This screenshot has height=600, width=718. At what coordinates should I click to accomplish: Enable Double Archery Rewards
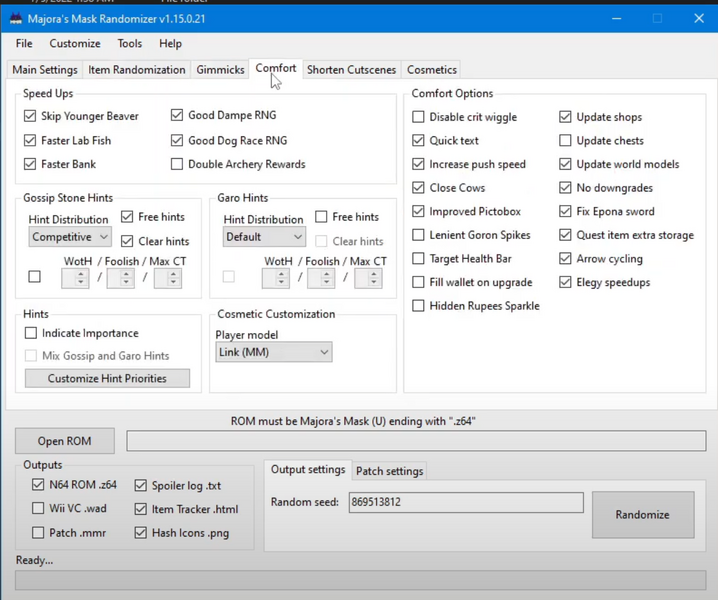[x=177, y=164]
